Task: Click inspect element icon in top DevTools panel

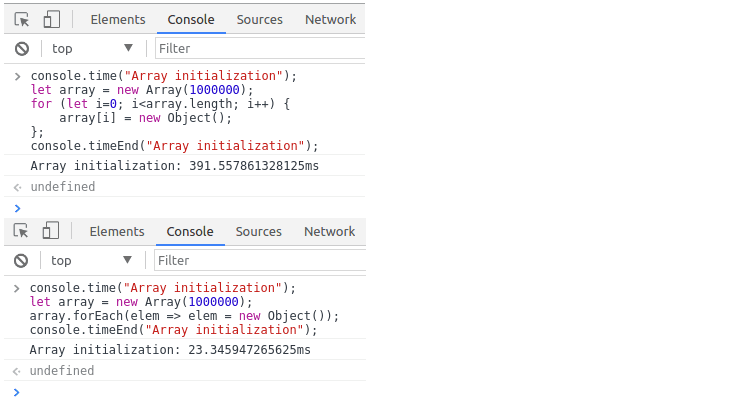Action: pos(22,19)
